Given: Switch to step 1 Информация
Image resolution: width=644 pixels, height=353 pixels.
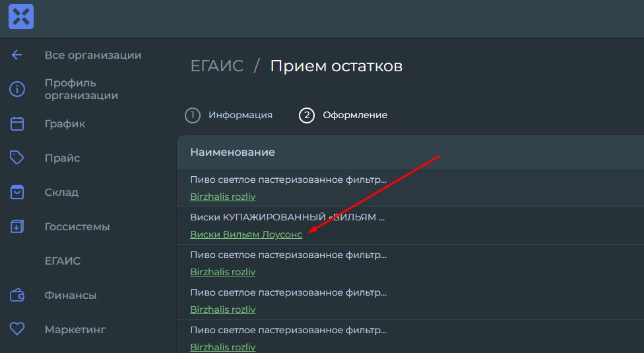Looking at the screenshot, I should coord(229,115).
